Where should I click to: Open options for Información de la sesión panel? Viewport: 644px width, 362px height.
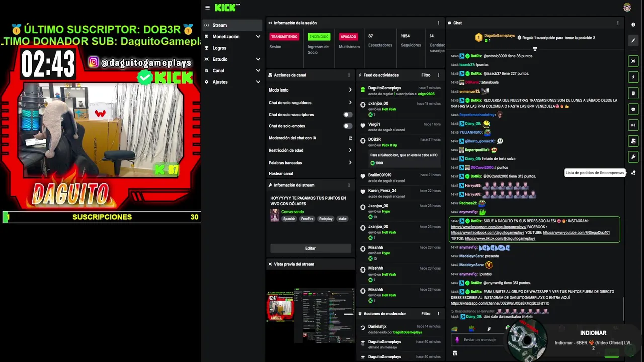(x=438, y=23)
